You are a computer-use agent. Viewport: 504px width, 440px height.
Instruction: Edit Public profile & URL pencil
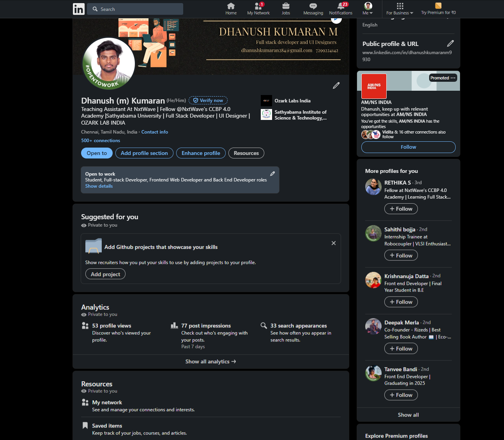tap(450, 43)
